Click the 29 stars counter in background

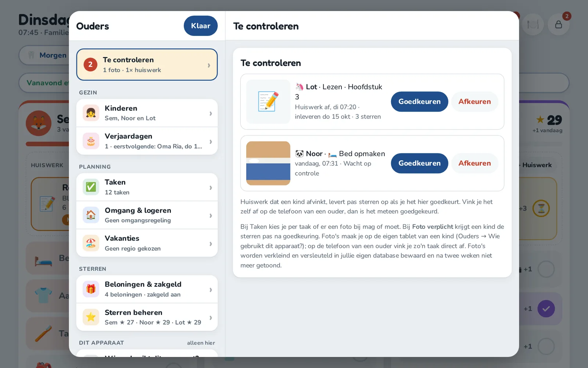point(549,120)
